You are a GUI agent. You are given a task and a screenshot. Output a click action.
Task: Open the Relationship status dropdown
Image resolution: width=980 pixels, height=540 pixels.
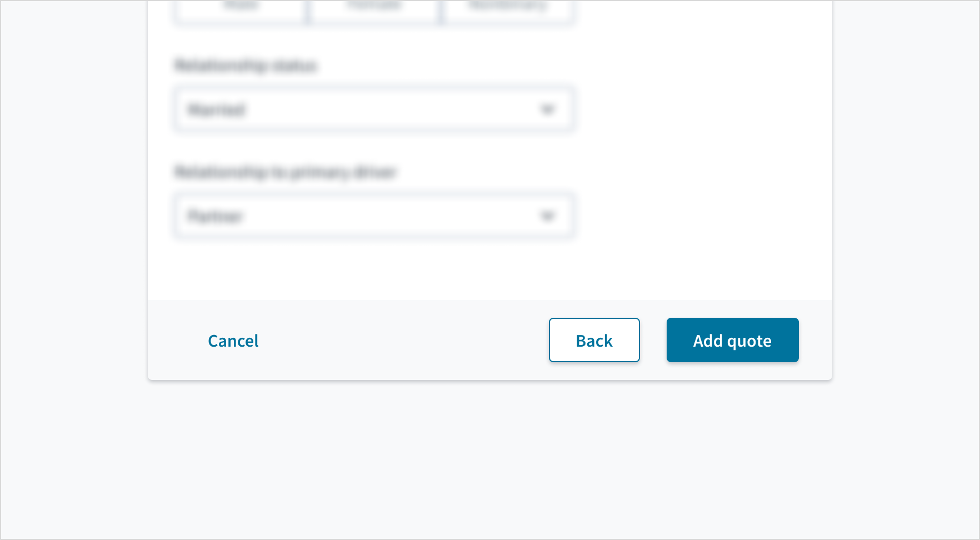pos(373,109)
